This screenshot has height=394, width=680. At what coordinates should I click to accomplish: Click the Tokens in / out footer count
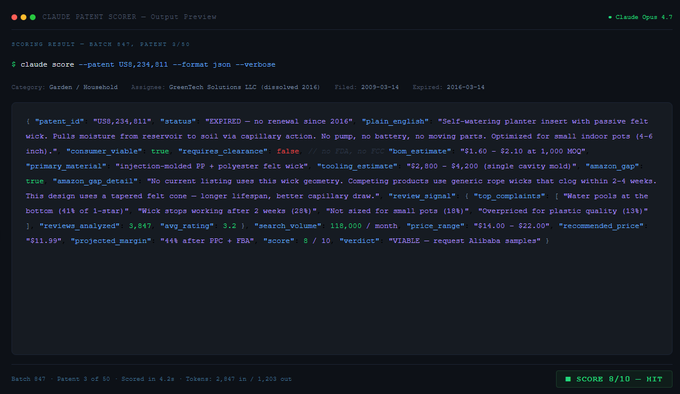tap(239, 379)
